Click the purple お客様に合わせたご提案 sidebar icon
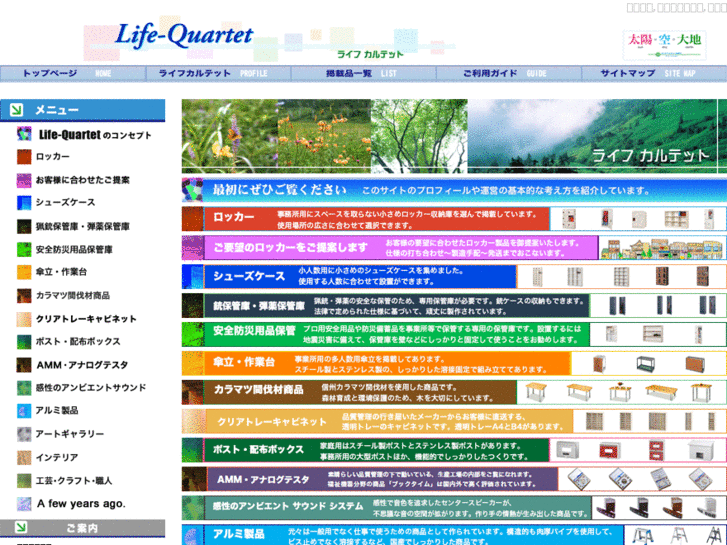 [x=24, y=180]
